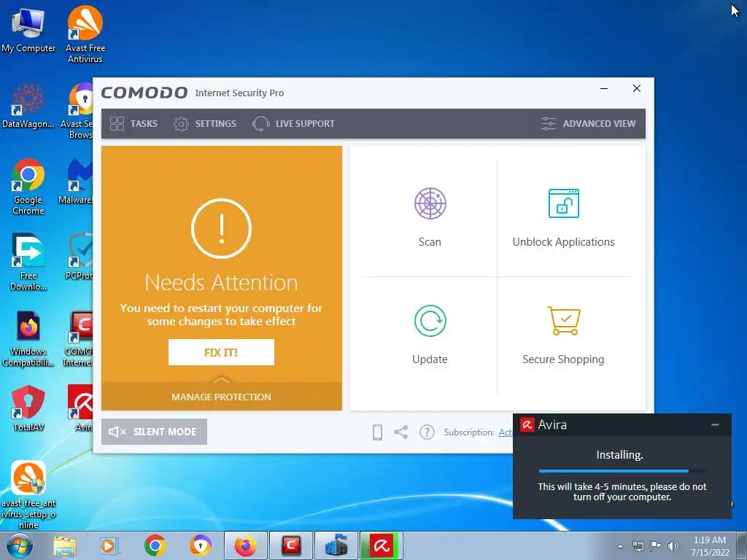Select avast_free_antivirus_setup_online installer file

click(28, 495)
